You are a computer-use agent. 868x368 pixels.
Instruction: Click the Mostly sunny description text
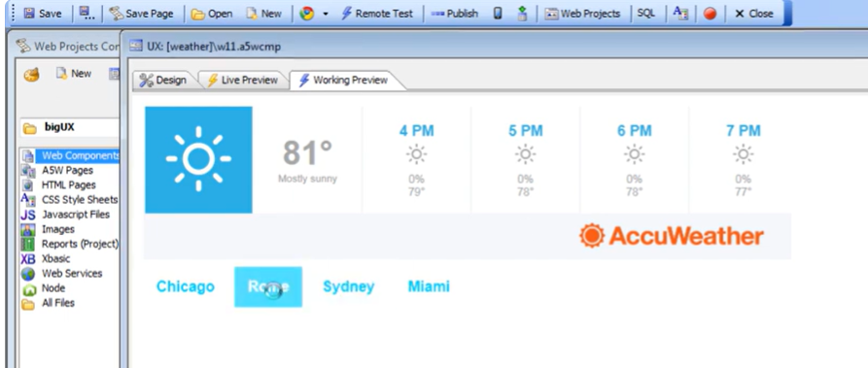(307, 179)
